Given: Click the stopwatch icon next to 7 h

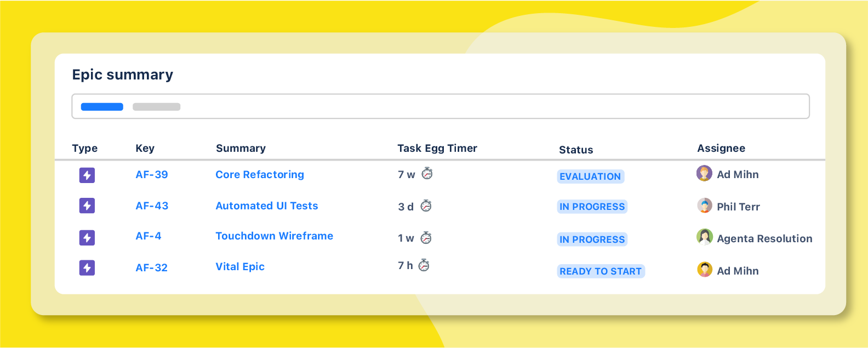Looking at the screenshot, I should tap(424, 265).
